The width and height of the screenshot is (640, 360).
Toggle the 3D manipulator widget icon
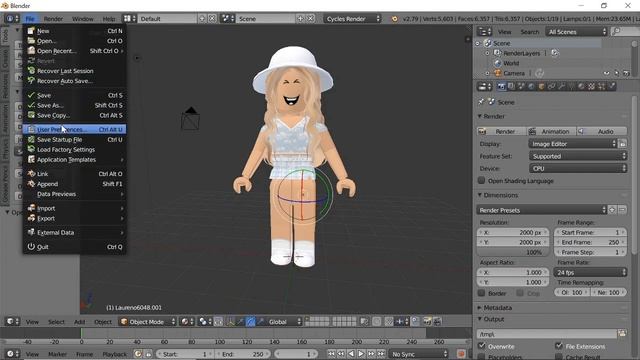tap(231, 322)
